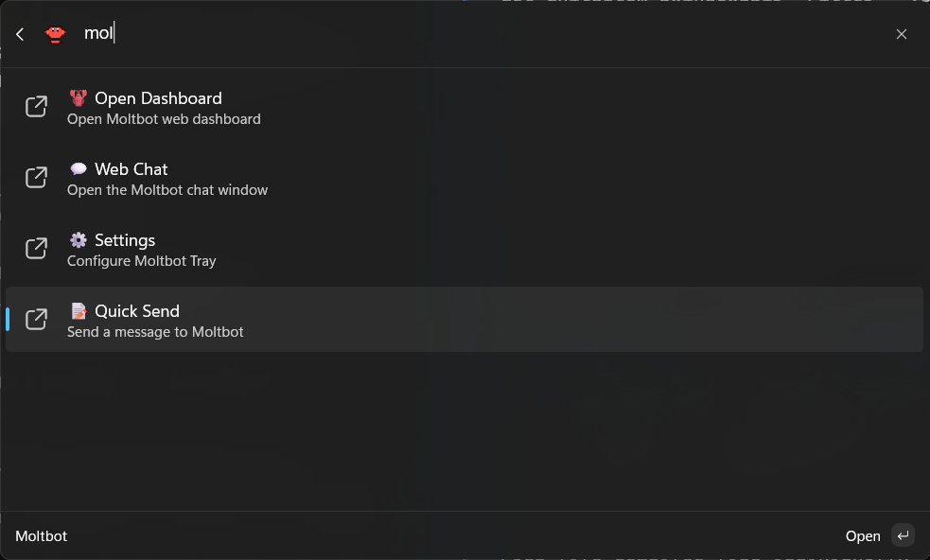
Task: Click the back arrow in search bar
Action: point(20,34)
